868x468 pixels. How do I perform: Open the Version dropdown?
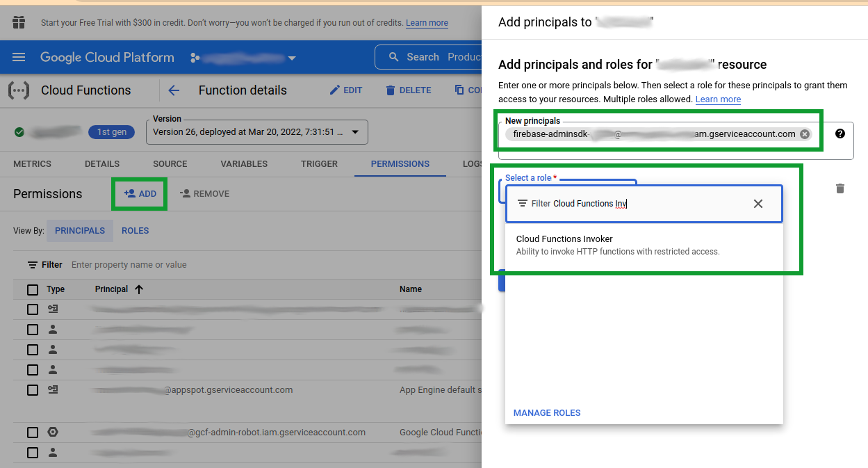(256, 132)
